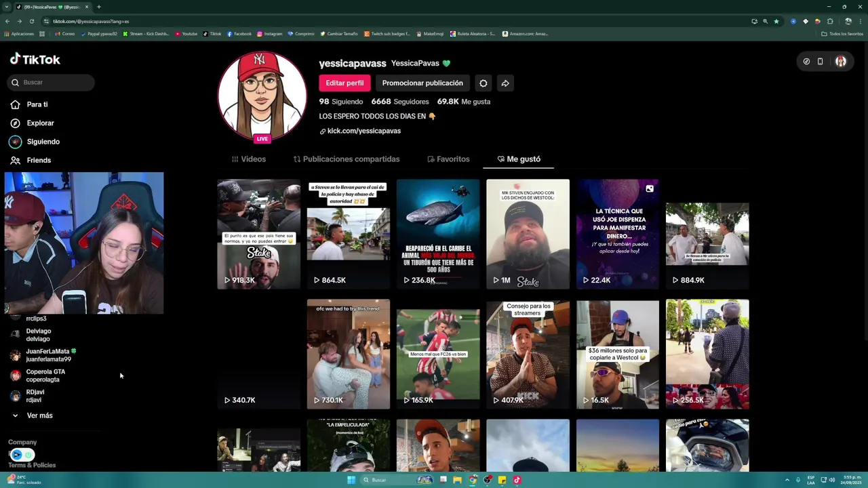Open Todos los favoritos folder
Viewport: 868px width, 488px height.
[x=842, y=34]
